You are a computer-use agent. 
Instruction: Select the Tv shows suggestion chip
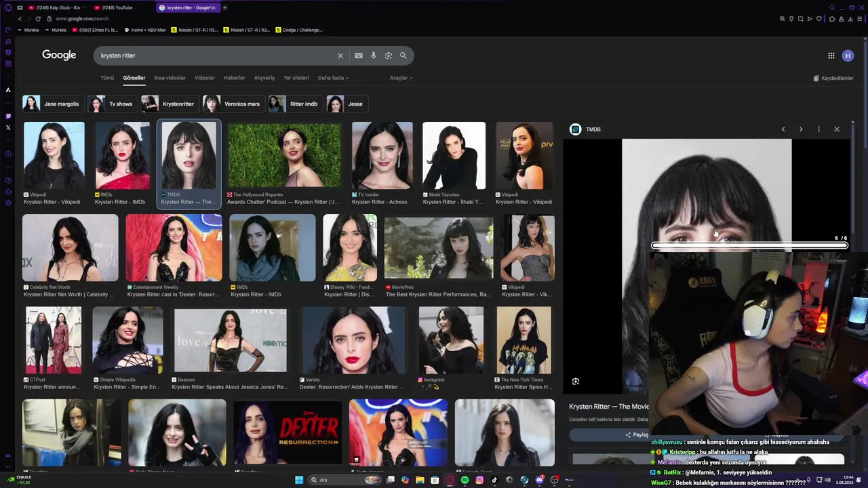click(x=111, y=104)
